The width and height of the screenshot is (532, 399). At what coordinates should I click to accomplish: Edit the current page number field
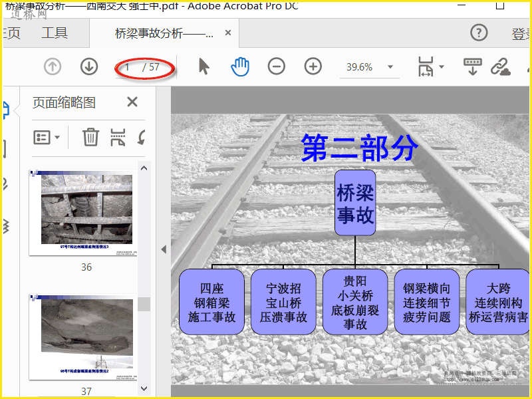(x=127, y=67)
